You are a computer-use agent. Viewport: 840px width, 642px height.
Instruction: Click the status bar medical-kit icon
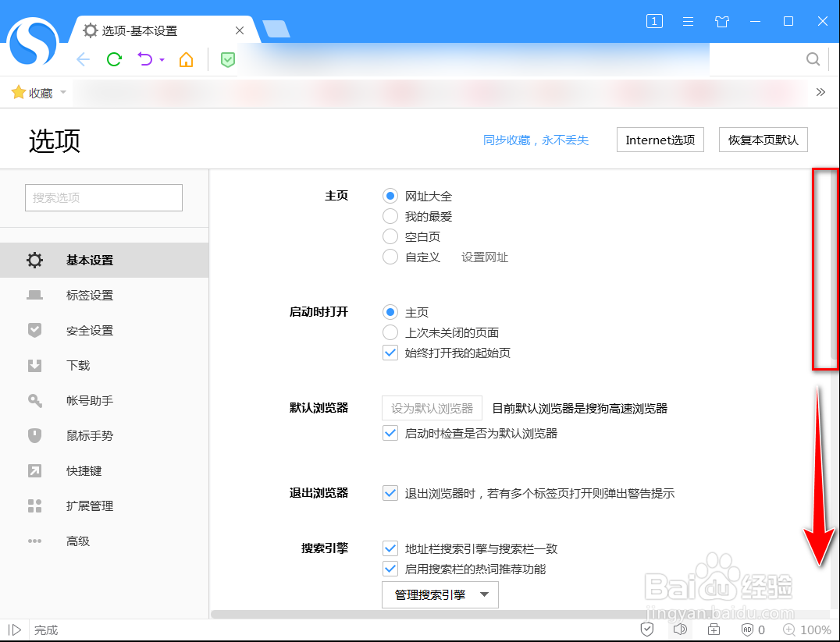714,630
